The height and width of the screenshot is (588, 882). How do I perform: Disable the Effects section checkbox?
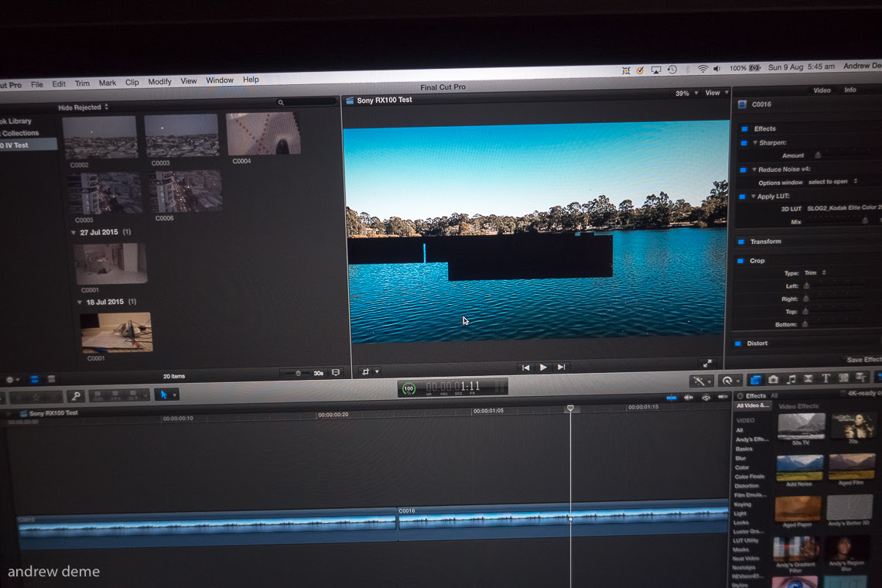point(745,129)
